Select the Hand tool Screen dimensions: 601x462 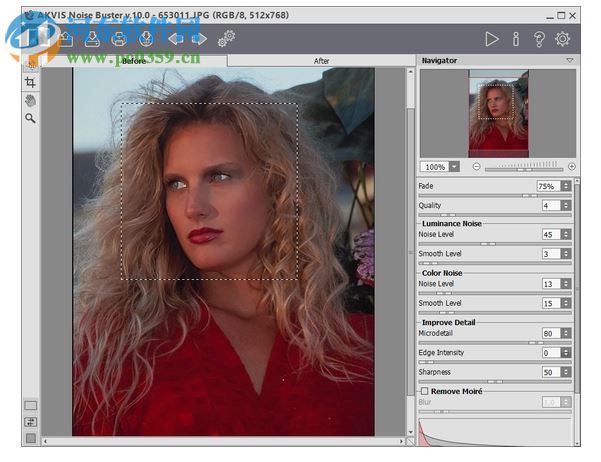point(30,100)
